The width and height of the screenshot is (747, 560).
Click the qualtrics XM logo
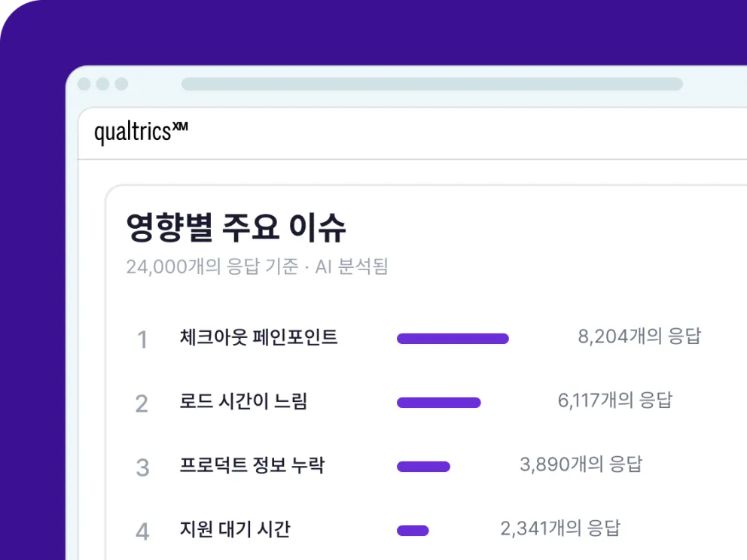coord(141,132)
